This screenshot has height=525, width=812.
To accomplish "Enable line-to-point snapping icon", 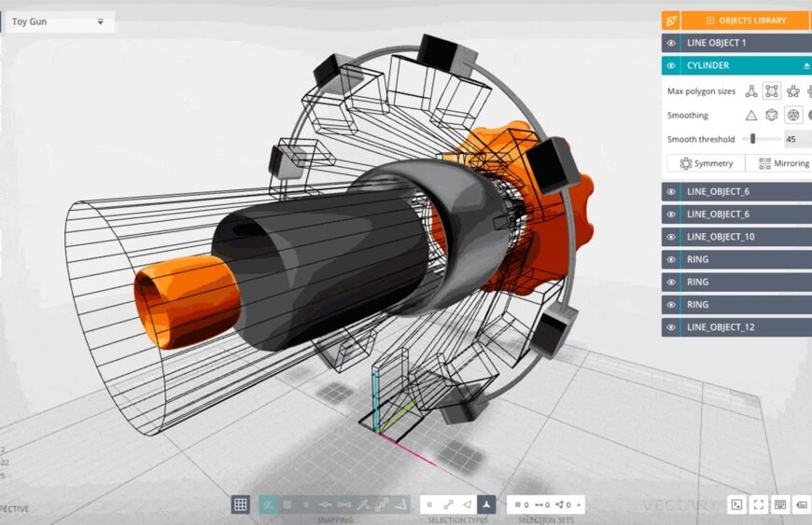I will pos(364,504).
